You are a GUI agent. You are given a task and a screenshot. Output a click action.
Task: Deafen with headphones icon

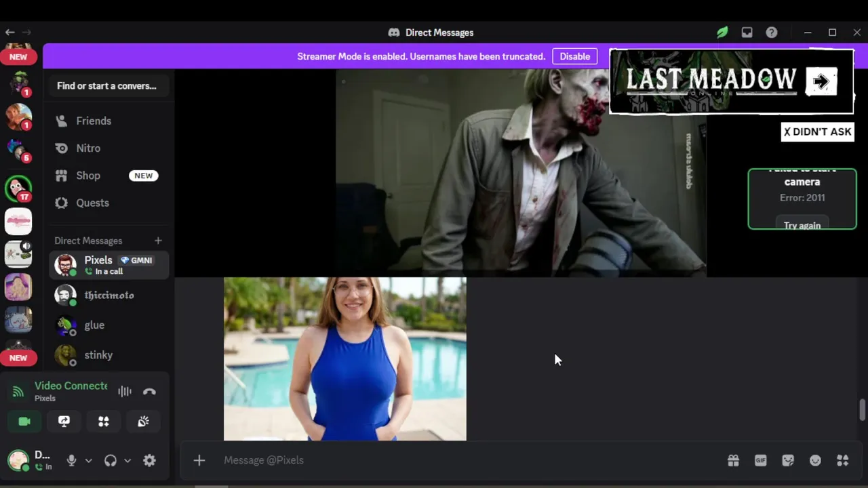[x=111, y=460]
